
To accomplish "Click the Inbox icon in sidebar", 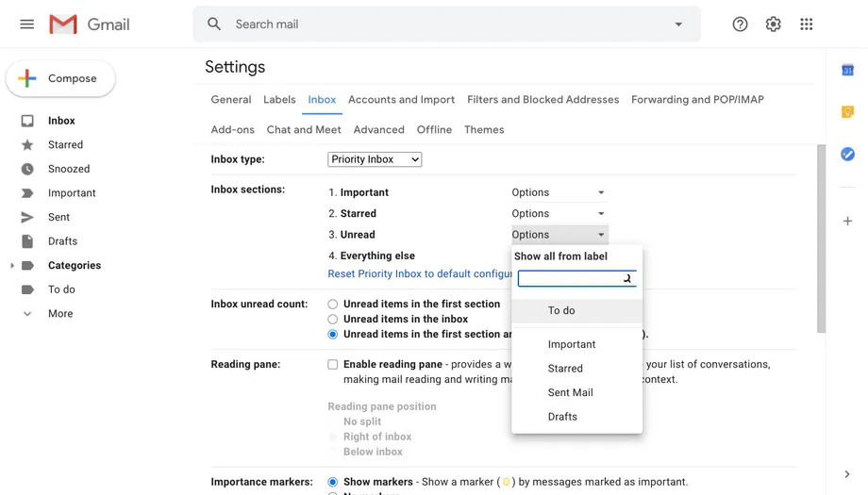I will pyautogui.click(x=27, y=121).
